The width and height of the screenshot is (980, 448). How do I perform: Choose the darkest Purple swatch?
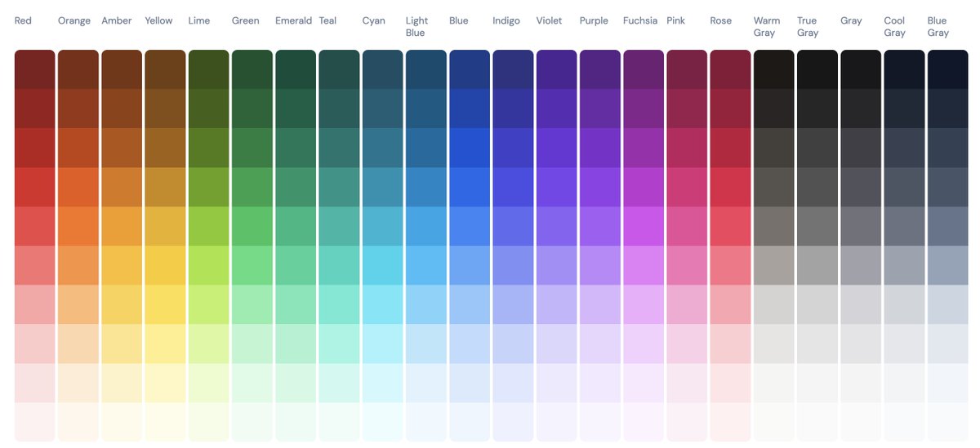(600, 69)
